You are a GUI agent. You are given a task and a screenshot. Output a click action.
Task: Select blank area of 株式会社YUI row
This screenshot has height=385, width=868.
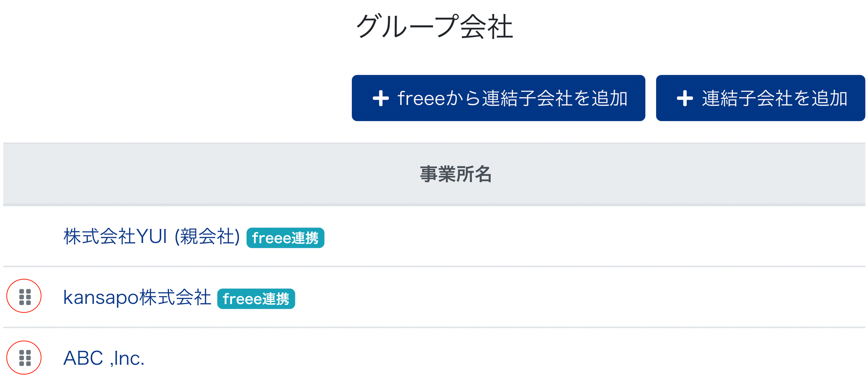(551, 237)
